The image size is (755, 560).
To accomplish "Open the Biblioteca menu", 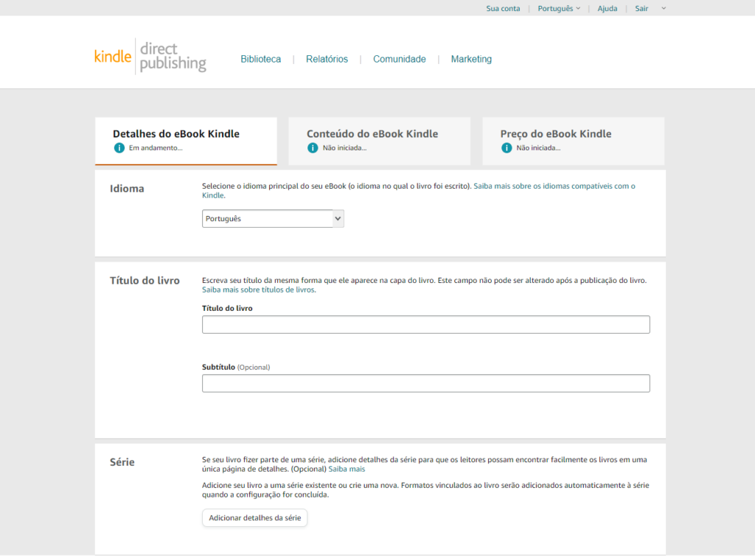I will 260,59.
